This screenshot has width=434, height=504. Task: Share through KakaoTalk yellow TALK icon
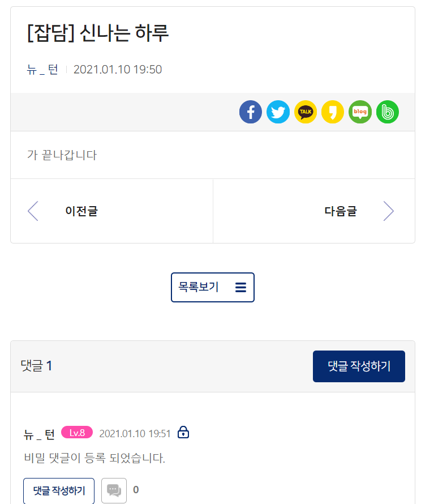(306, 112)
